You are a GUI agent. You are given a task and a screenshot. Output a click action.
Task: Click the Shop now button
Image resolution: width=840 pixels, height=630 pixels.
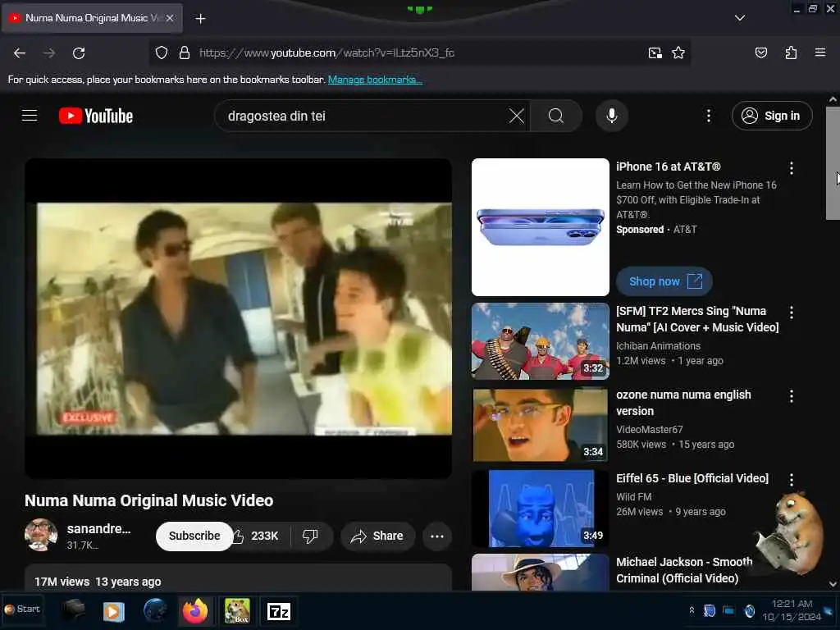point(664,281)
